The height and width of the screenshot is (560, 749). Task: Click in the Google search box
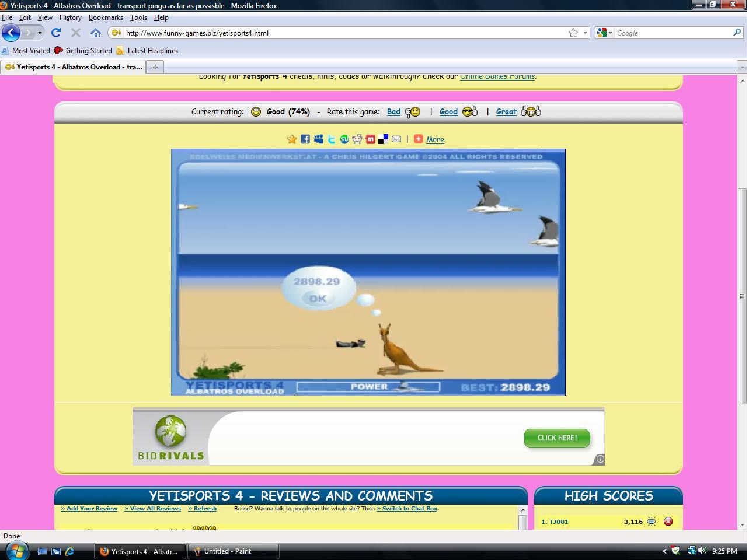click(673, 33)
